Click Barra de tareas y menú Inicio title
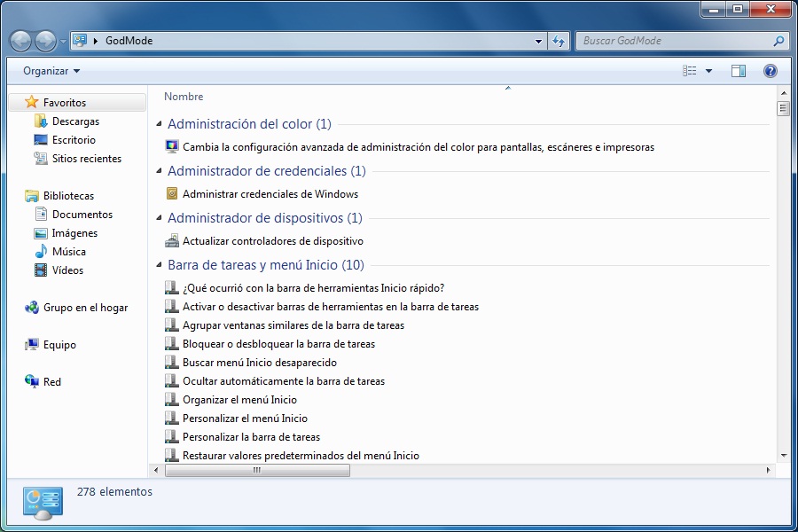This screenshot has width=798, height=532. coord(266,265)
